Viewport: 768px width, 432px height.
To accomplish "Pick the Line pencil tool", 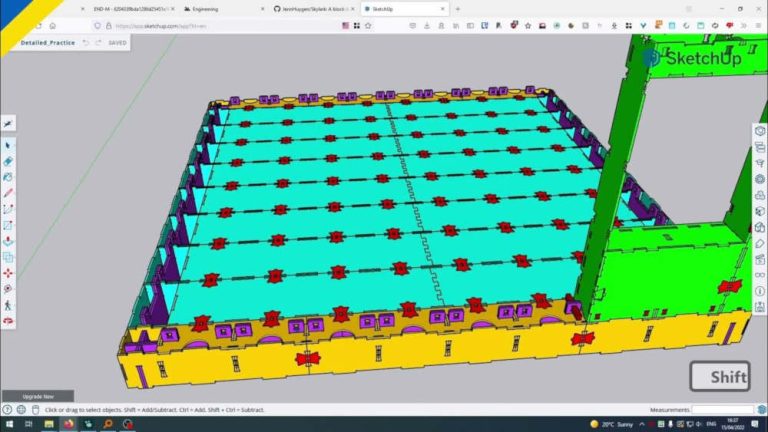I will tap(9, 193).
